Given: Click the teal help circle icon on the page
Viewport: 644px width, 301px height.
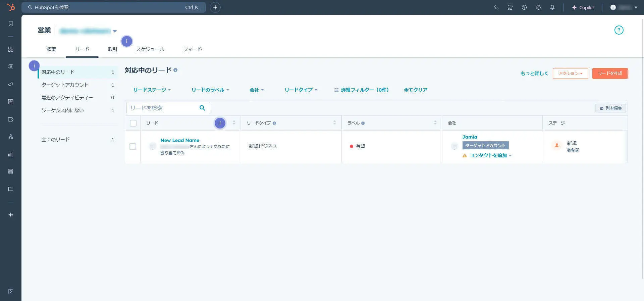Looking at the screenshot, I should [619, 30].
